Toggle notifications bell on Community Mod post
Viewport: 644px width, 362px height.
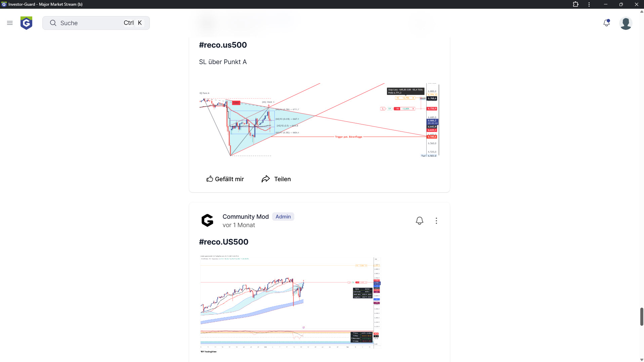tap(419, 221)
